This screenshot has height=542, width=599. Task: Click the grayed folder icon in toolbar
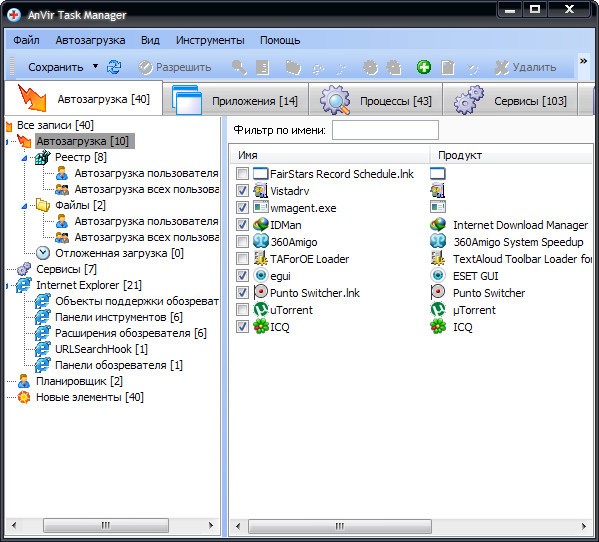[x=293, y=68]
